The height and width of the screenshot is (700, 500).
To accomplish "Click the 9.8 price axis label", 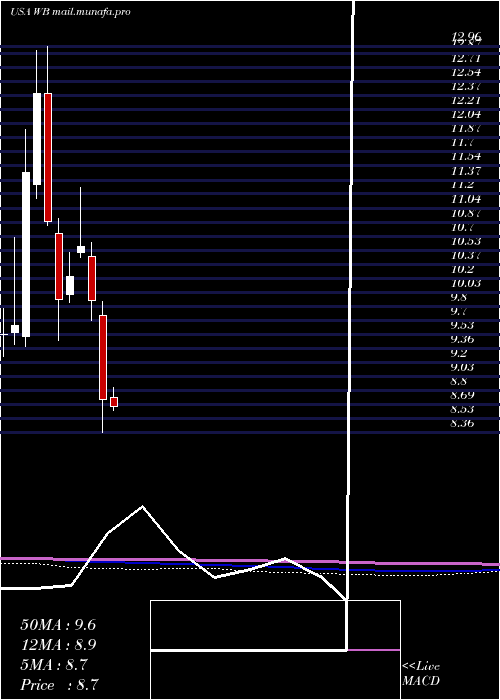I will 460,297.
